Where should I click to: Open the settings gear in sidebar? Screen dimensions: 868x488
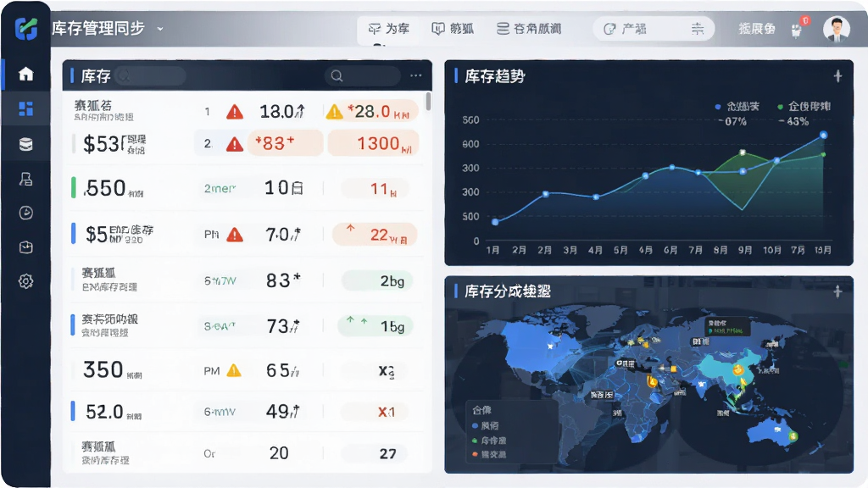[x=26, y=281]
